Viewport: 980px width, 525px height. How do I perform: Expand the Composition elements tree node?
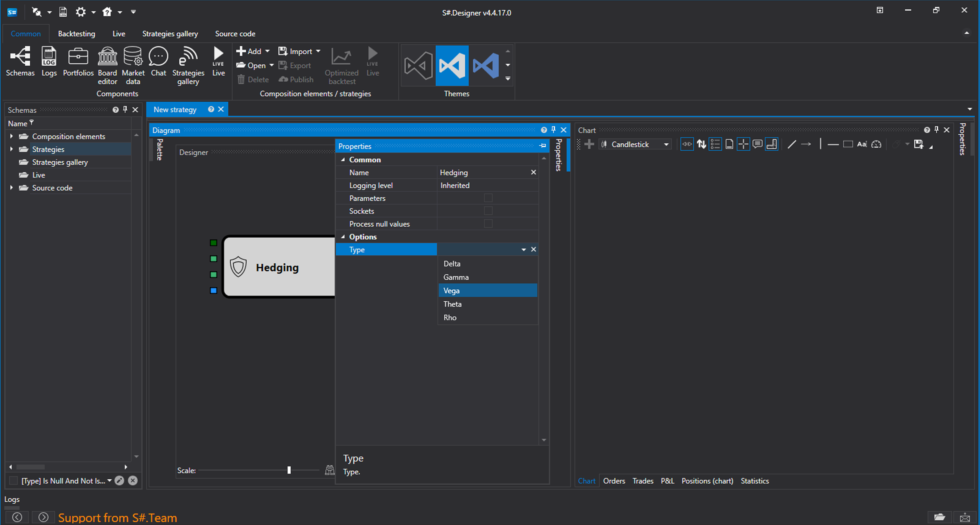11,136
